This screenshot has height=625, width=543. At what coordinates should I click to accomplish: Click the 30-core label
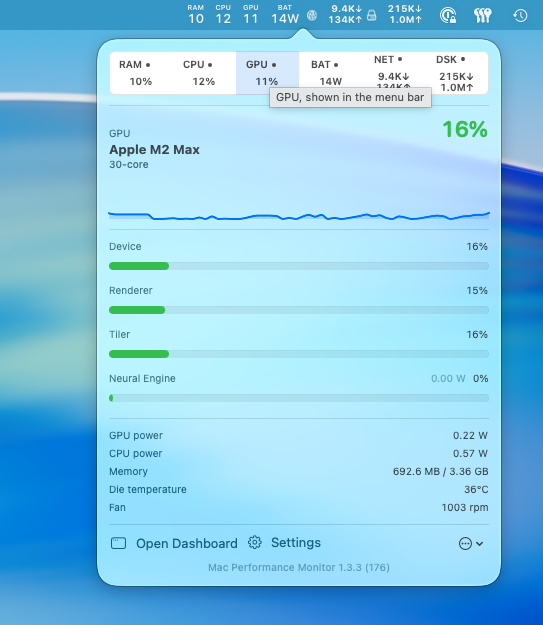[129, 165]
